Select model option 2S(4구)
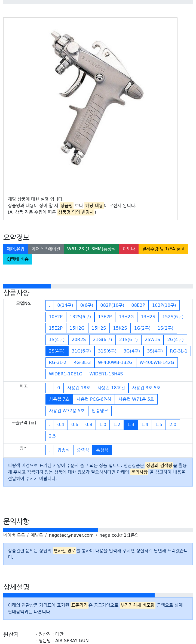This screenshot has height=644, width=196. click(x=57, y=351)
